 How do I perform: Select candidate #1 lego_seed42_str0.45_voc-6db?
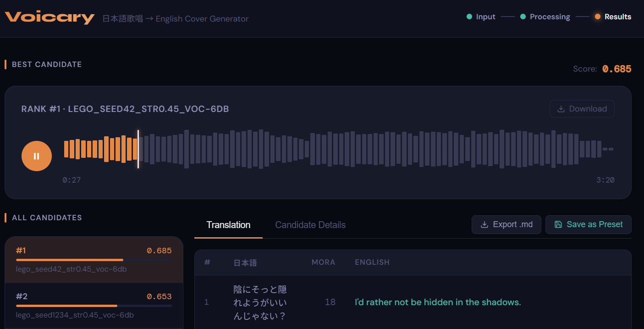pos(94,259)
